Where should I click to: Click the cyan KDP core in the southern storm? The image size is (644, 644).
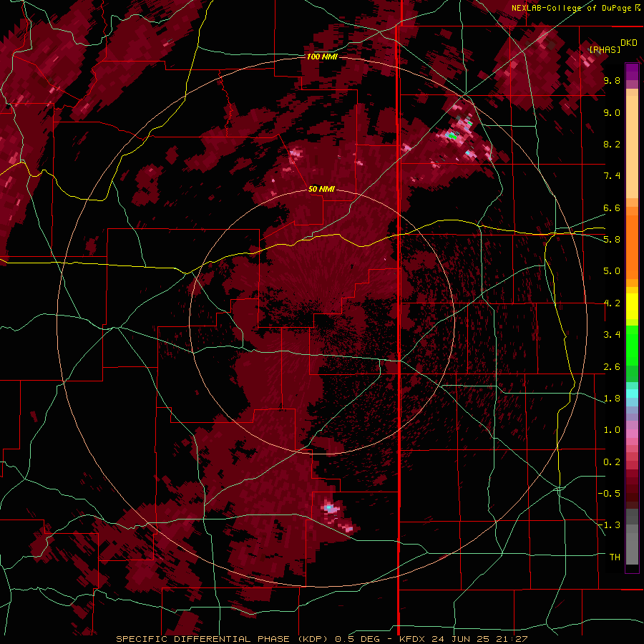328,508
